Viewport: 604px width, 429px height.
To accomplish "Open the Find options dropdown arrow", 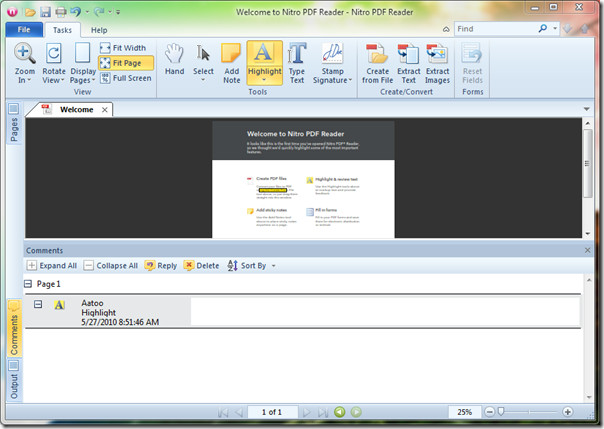I will pyautogui.click(x=555, y=28).
